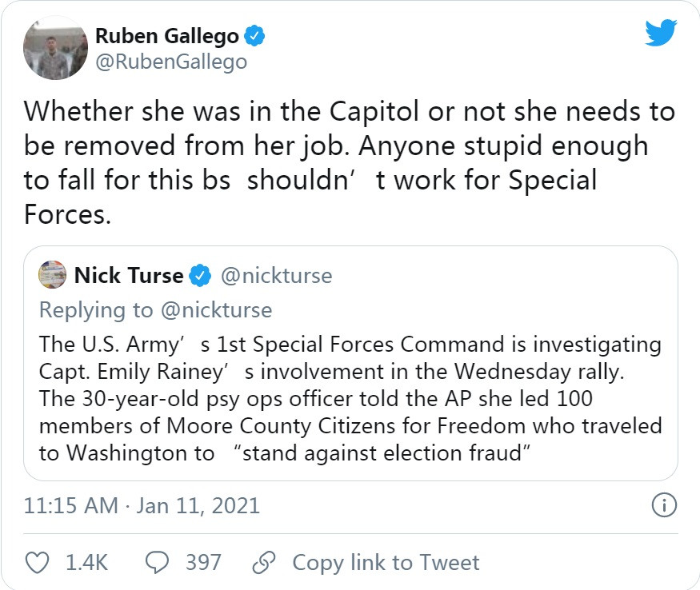View the 1.4K likes count
Image resolution: width=700 pixels, height=590 pixels.
click(x=86, y=562)
